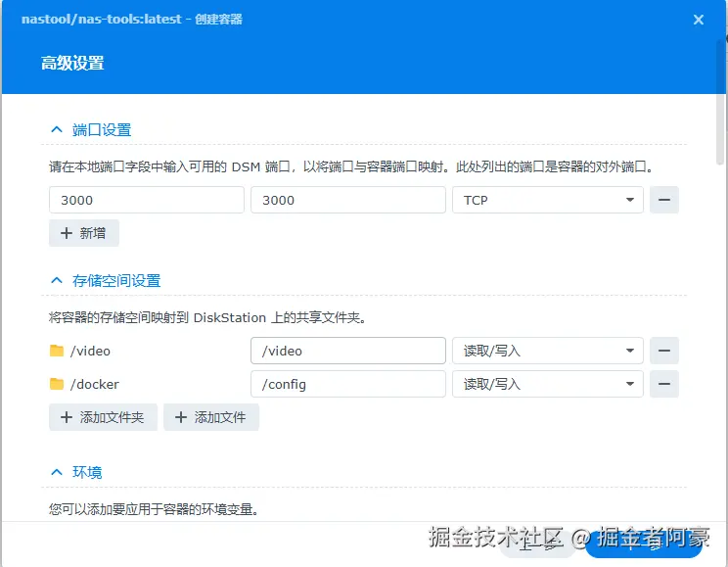Close the create container dialog
This screenshot has width=728, height=567.
699,20
